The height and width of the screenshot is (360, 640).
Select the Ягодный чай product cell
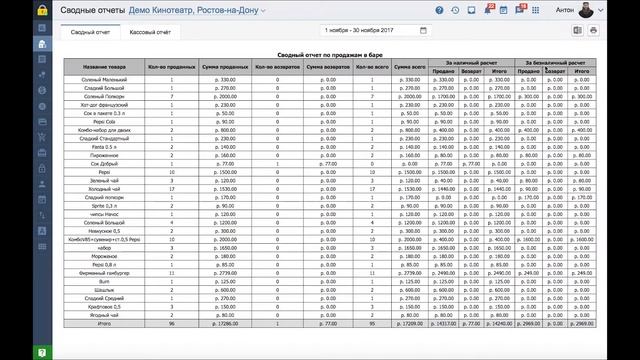[104, 315]
